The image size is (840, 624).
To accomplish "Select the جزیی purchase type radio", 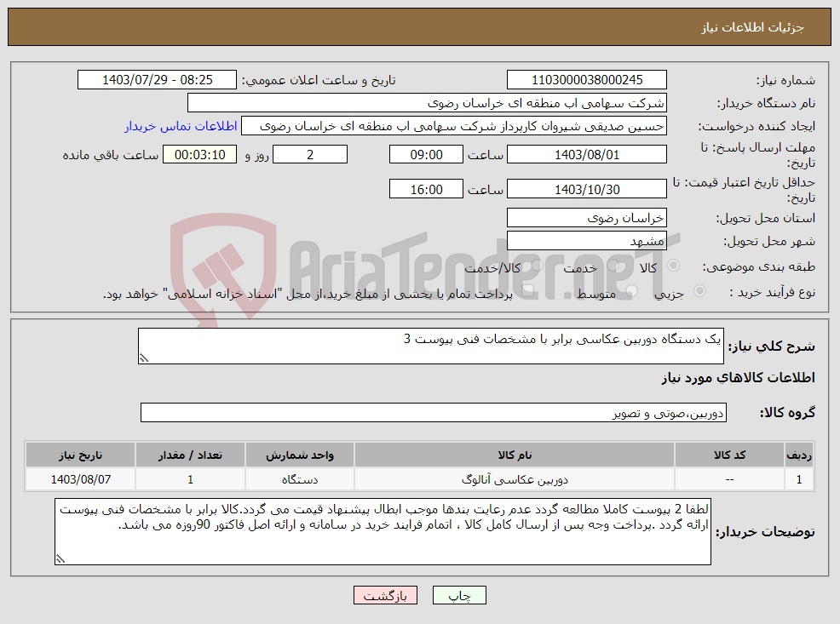I will (x=699, y=291).
